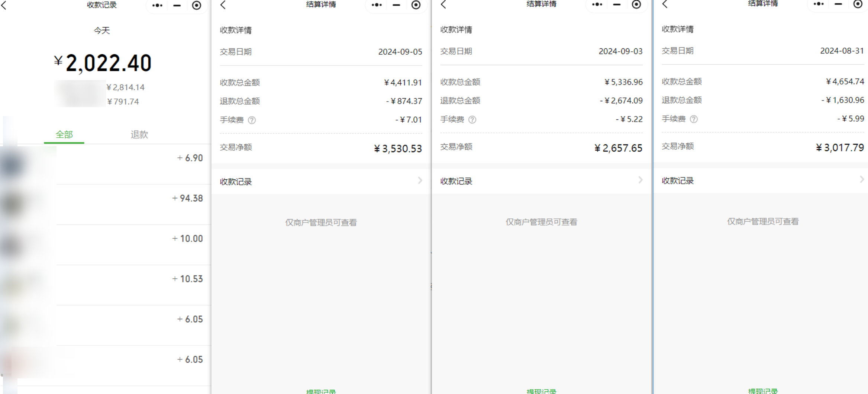This screenshot has height=394, width=868.
Task: Expand 收款记录 on the 2024-09-05 settlement page
Action: (x=320, y=181)
